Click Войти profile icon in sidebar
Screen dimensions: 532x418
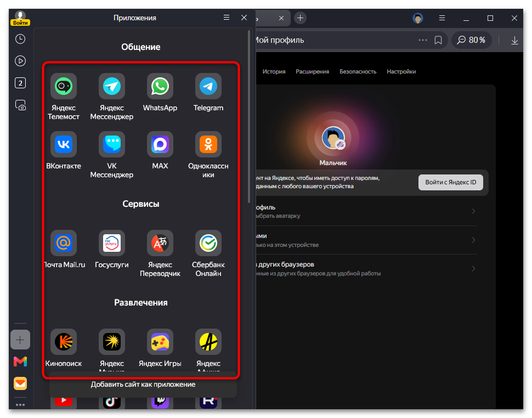pyautogui.click(x=20, y=18)
